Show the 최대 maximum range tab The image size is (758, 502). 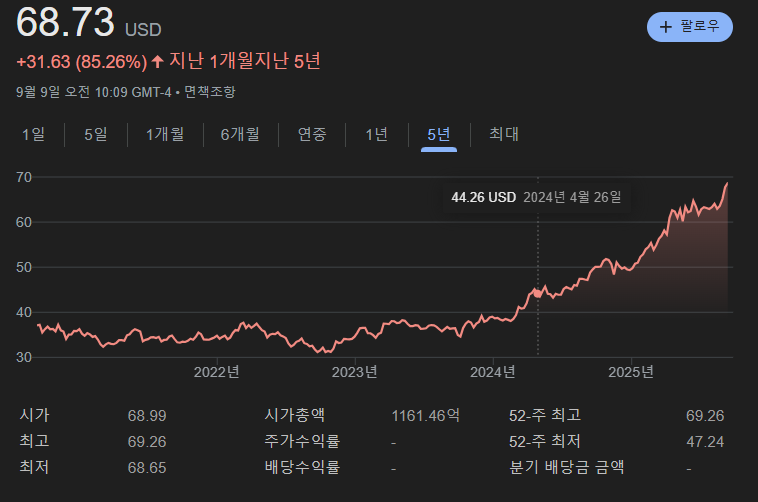(504, 134)
